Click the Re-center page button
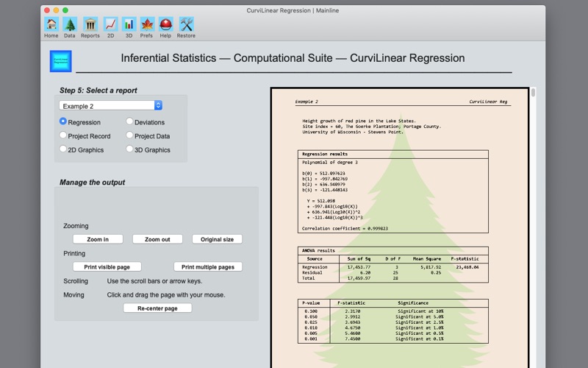The image size is (588, 368). 157,308
